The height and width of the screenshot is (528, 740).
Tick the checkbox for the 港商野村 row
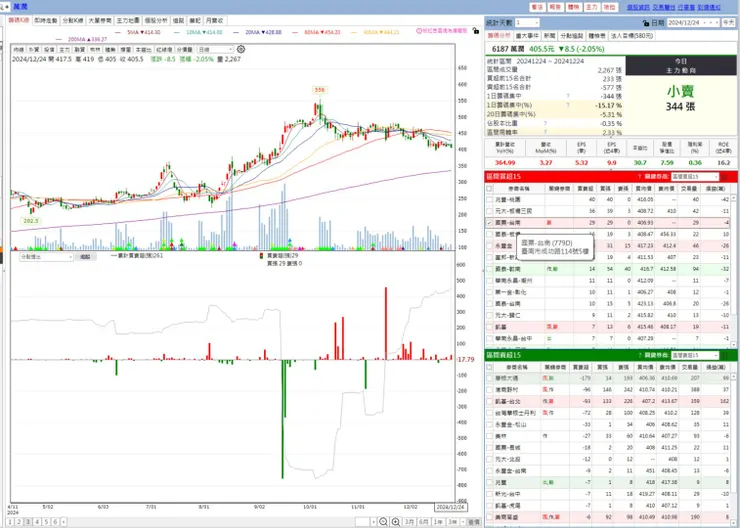coord(489,390)
